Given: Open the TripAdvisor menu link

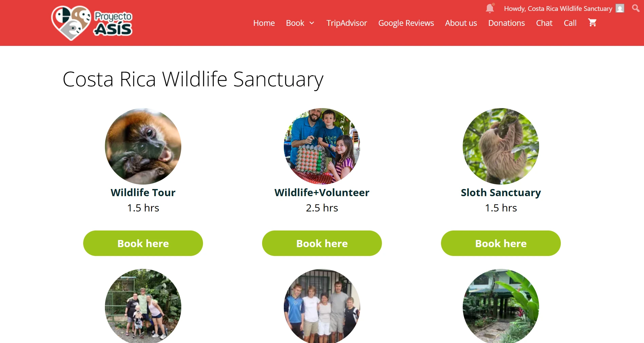Looking at the screenshot, I should pos(347,23).
